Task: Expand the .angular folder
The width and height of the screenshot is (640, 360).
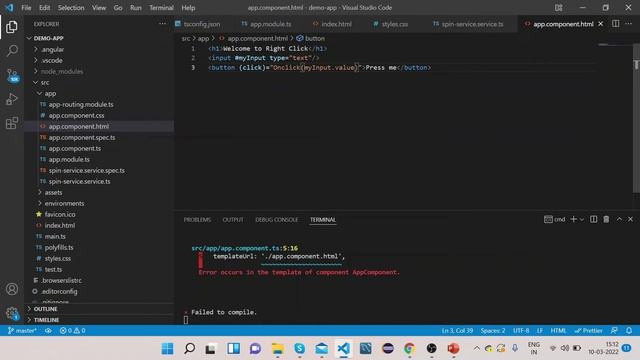Action: pos(36,49)
